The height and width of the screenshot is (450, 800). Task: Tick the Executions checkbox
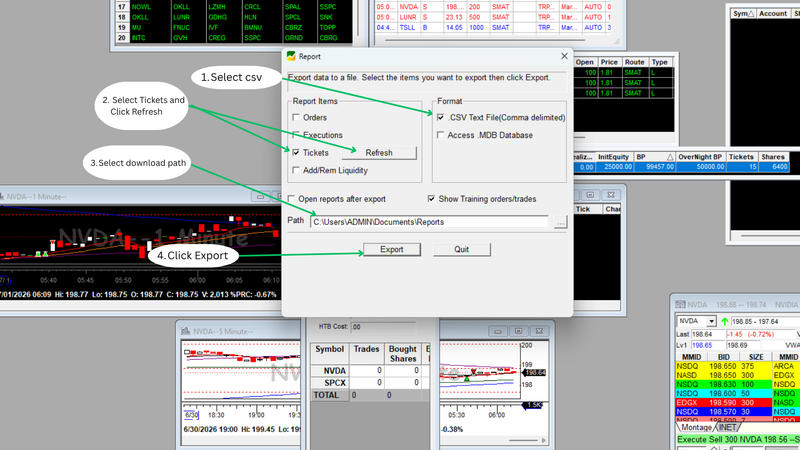pos(296,135)
